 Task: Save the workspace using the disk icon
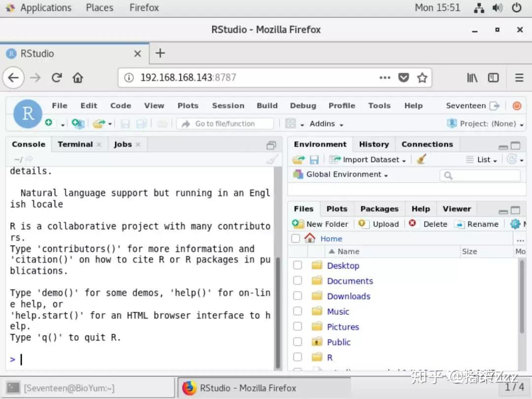(314, 159)
